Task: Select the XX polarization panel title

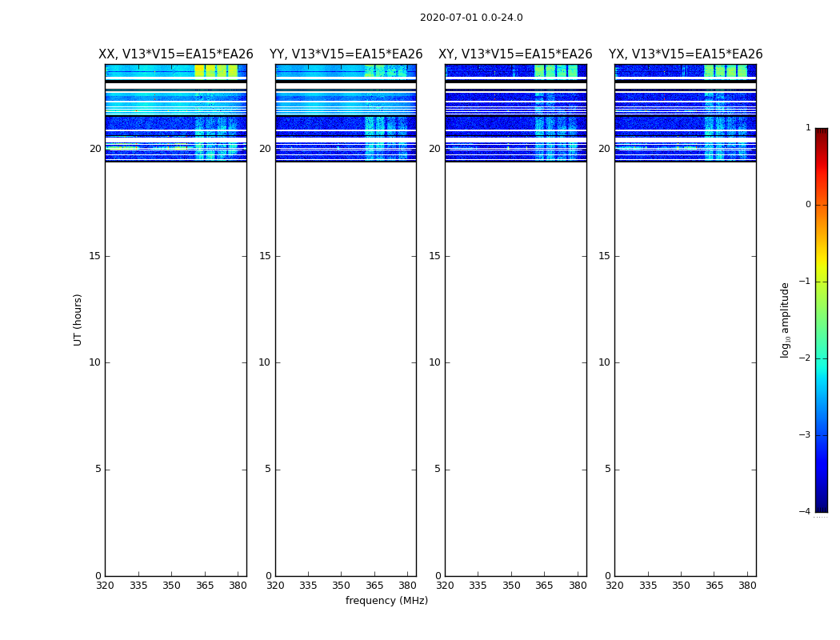Action: point(175,54)
